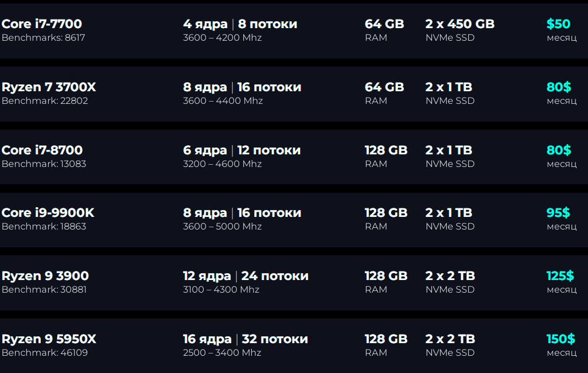Click the Benchmark: 22802 score

(x=45, y=101)
